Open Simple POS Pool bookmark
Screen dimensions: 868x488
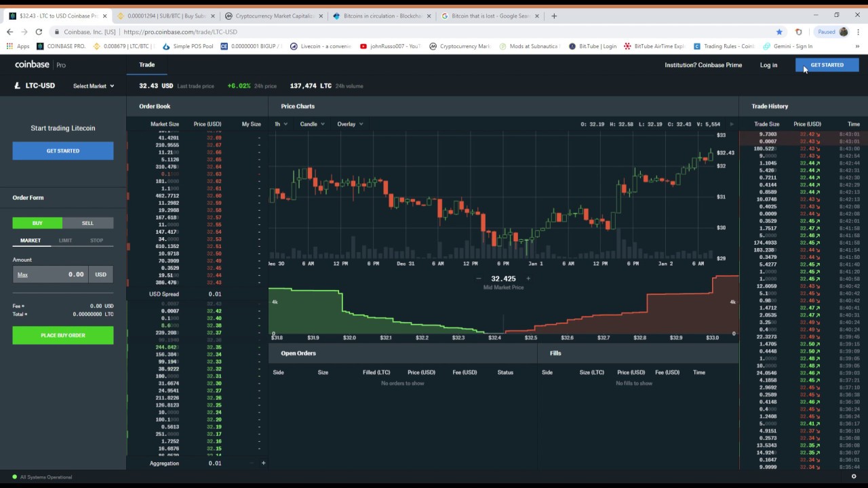click(188, 46)
